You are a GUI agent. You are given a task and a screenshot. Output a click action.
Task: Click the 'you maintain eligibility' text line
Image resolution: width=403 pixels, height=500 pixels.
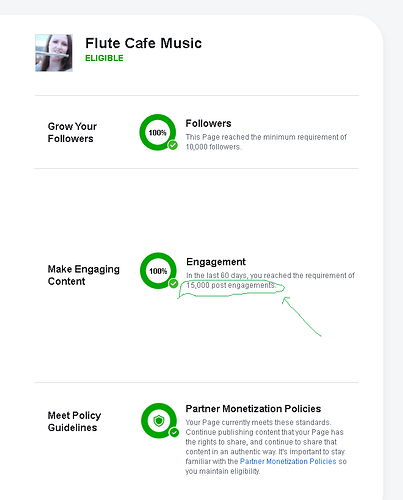(223, 471)
